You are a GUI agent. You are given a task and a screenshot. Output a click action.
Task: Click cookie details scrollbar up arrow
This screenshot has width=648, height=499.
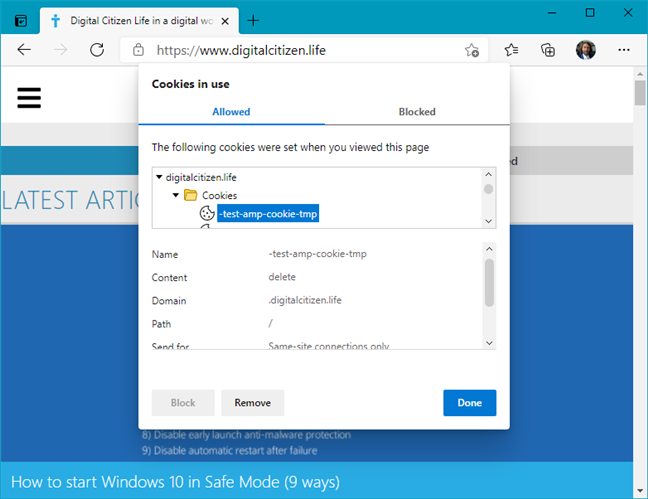pyautogui.click(x=489, y=249)
